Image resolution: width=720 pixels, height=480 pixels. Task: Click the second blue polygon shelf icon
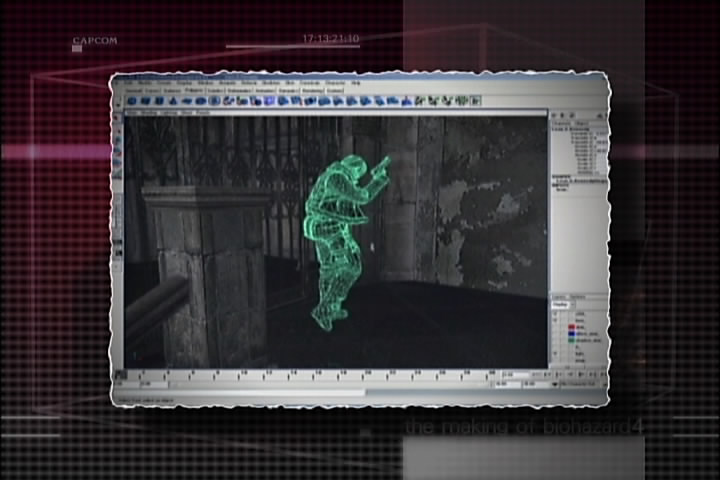(145, 101)
